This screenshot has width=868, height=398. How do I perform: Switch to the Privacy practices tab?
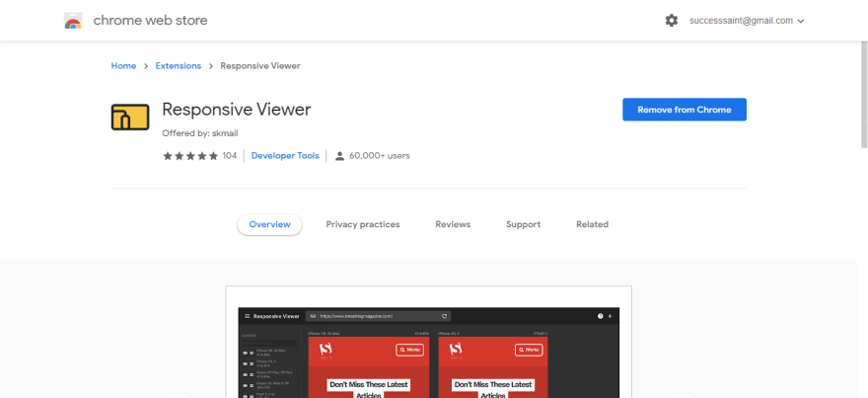[363, 224]
